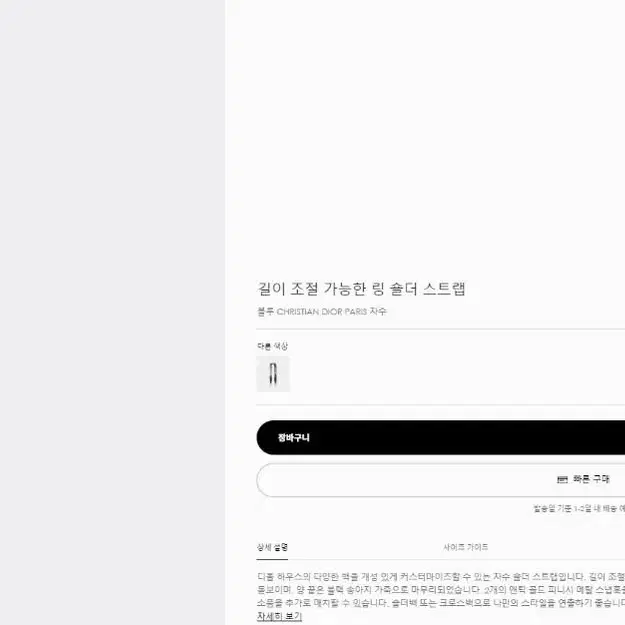The width and height of the screenshot is (625, 625).
Task: Switch to the 상세 설명 tab
Action: 272,547
